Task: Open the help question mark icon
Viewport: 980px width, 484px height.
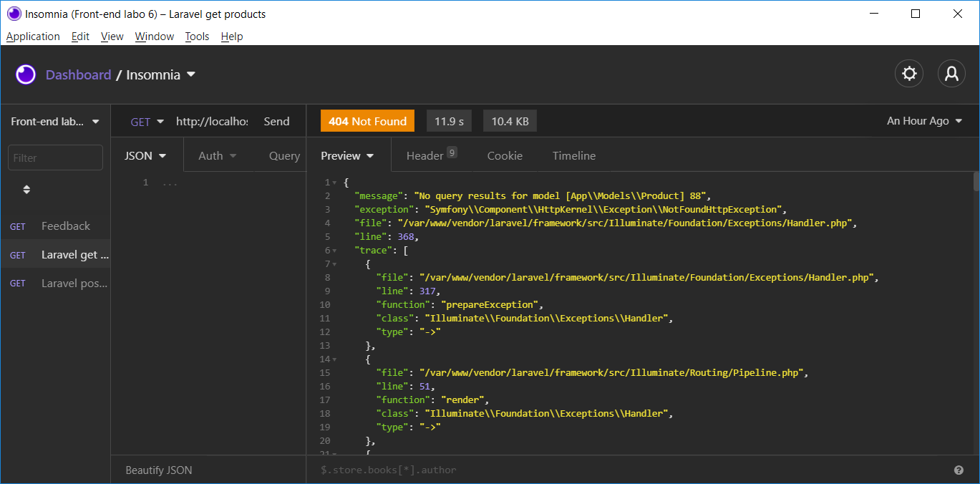Action: 959,470
